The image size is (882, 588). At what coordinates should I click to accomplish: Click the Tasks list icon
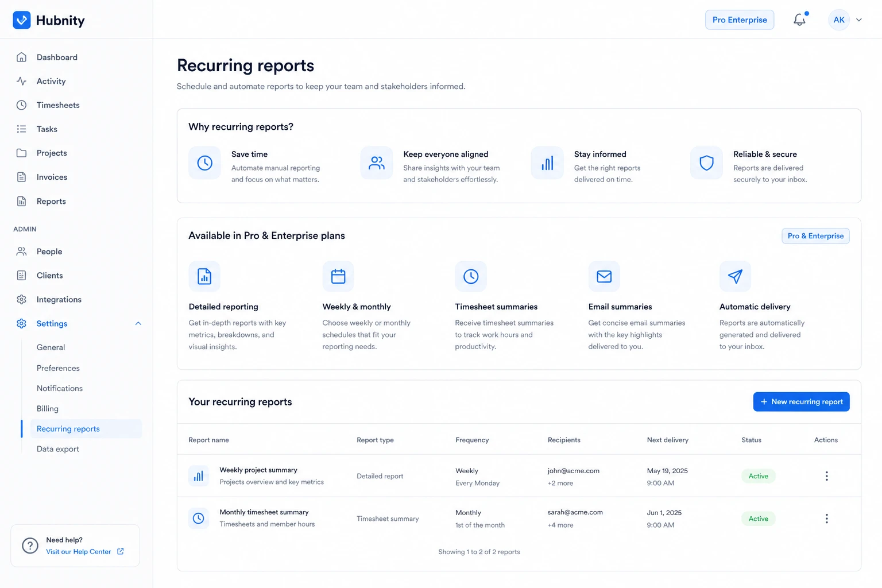coord(21,129)
